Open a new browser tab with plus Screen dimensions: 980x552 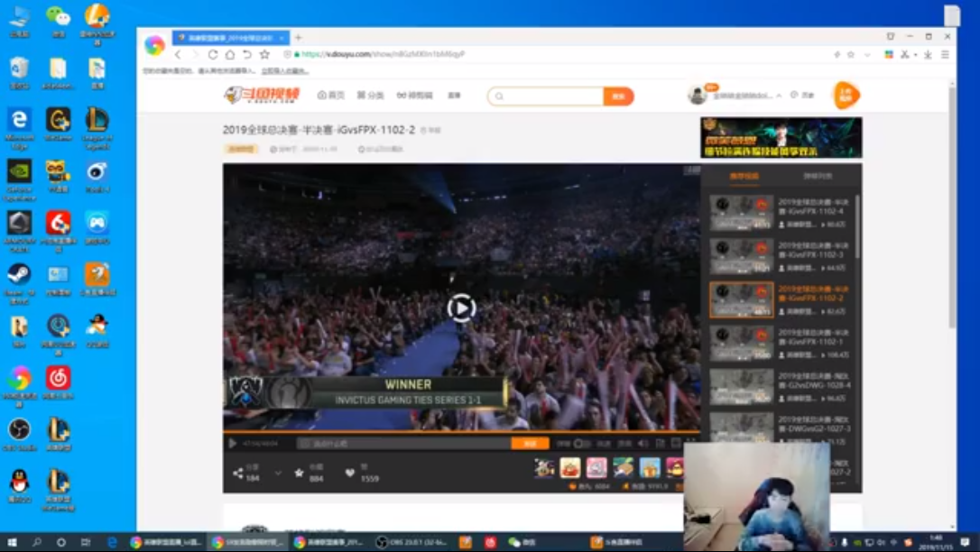coord(299,38)
